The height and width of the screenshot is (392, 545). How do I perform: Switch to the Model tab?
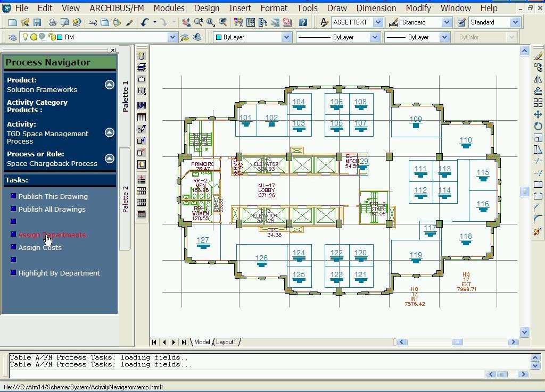(x=202, y=342)
